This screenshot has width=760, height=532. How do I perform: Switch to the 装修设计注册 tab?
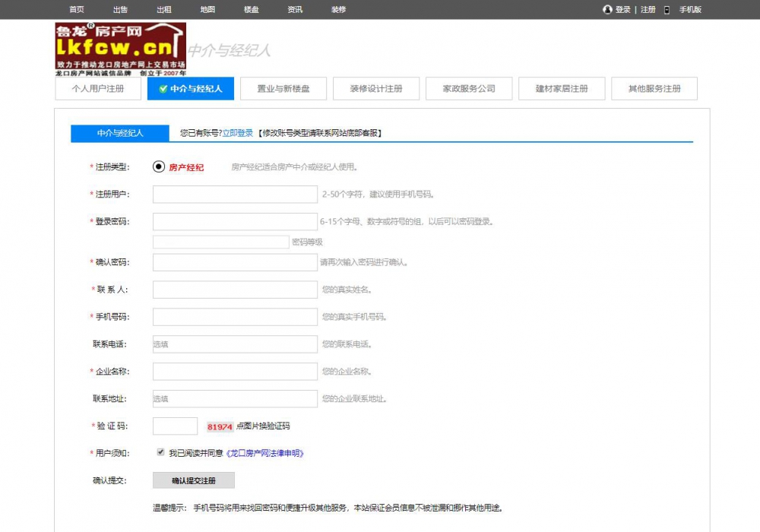click(376, 89)
